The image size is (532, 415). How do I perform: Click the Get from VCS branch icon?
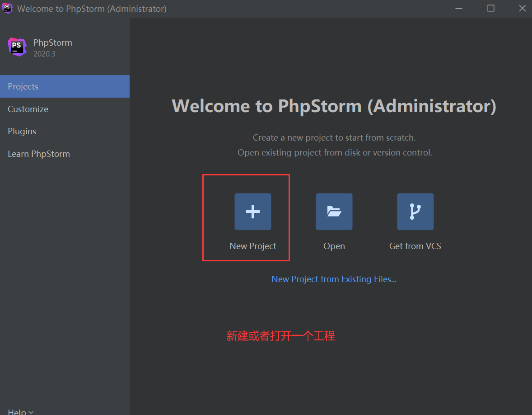point(415,212)
